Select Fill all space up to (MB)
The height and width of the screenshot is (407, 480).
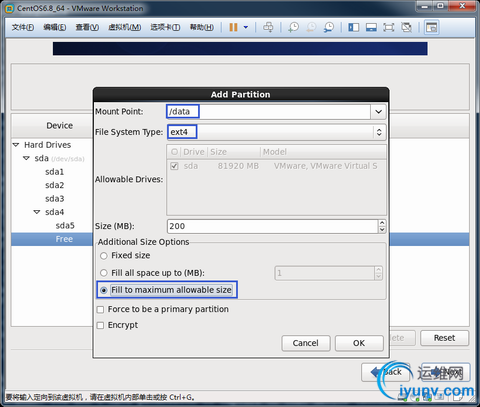(x=104, y=273)
